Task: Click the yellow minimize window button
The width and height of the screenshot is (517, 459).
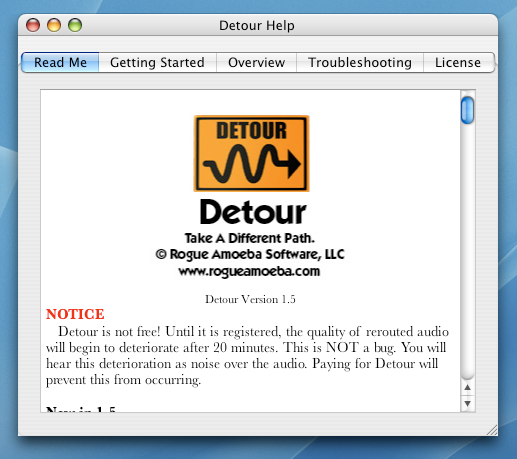Action: (54, 25)
